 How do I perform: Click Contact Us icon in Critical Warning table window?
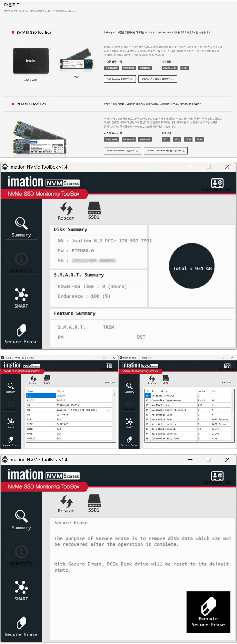click(x=227, y=366)
